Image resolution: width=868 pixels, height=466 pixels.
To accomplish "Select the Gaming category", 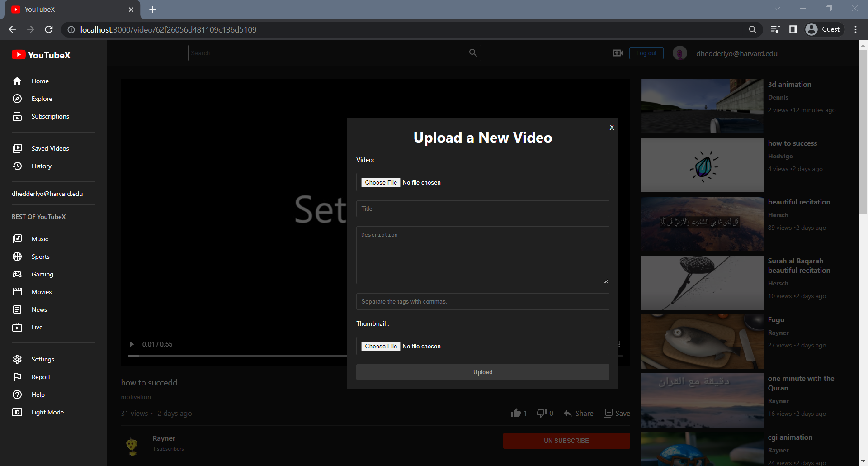I will pos(42,274).
